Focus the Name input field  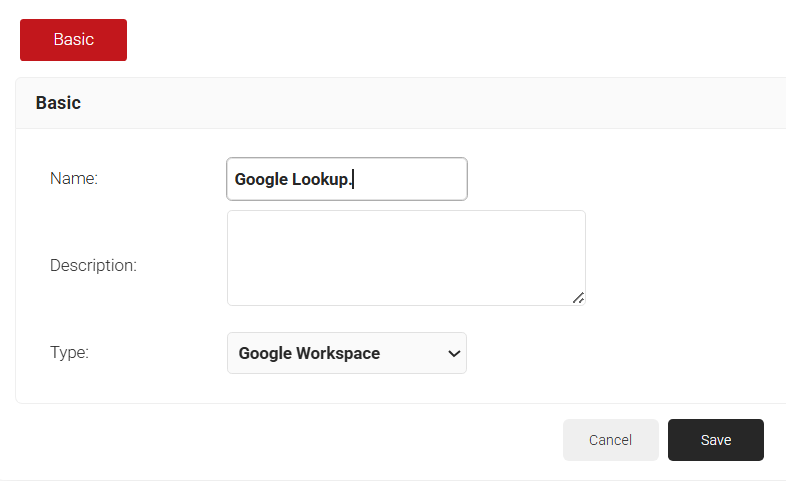(346, 179)
